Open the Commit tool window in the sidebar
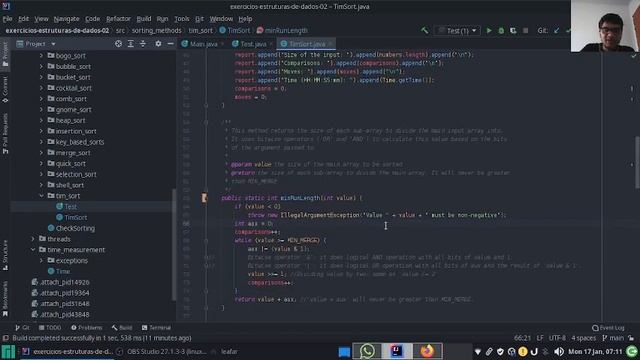This screenshot has height=360, width=640. (5, 89)
